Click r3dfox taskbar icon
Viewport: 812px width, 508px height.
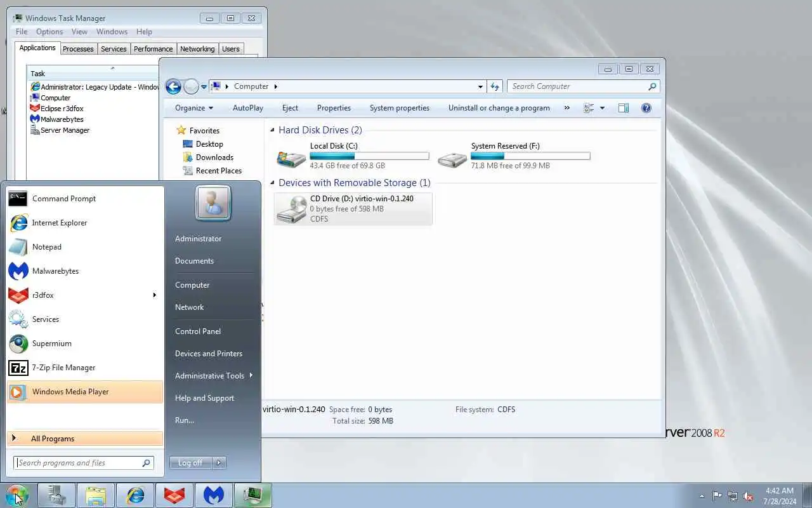pyautogui.click(x=174, y=495)
